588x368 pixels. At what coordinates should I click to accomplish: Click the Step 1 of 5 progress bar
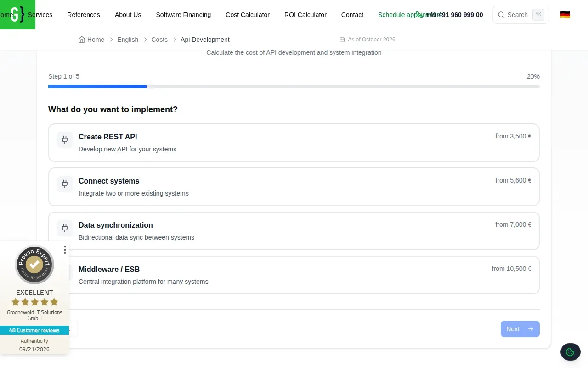[294, 86]
